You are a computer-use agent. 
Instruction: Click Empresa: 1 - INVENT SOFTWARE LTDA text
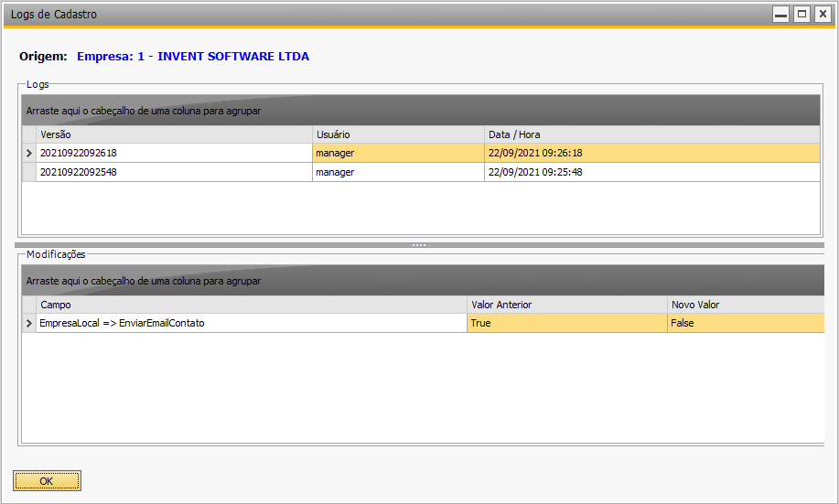[193, 56]
